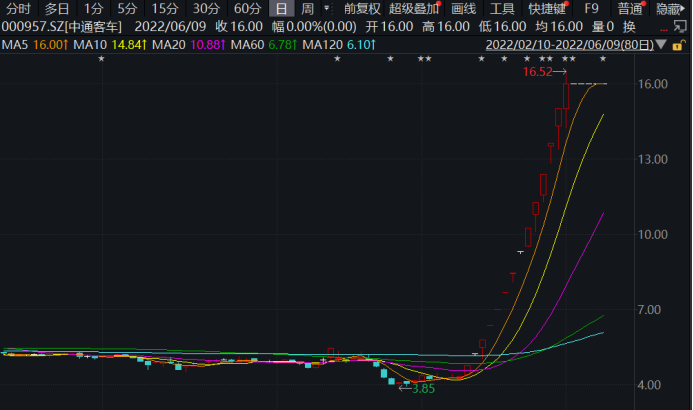Viewport: 693px width, 410px height.
Task: Click the first star event marker above chart
Action: pyautogui.click(x=101, y=60)
